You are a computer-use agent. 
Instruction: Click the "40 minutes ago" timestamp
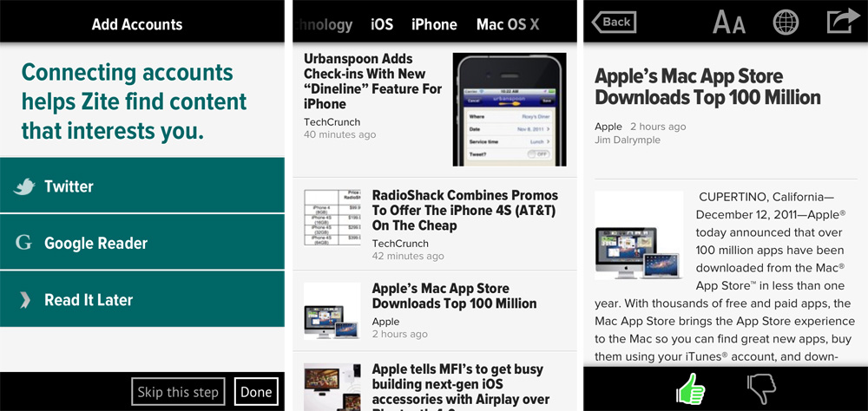339,134
